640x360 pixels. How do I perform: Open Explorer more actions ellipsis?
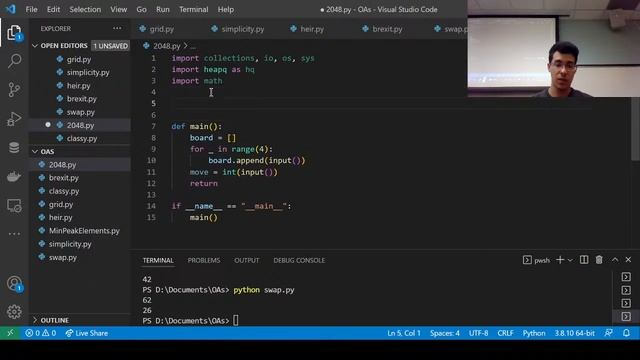pyautogui.click(x=117, y=28)
